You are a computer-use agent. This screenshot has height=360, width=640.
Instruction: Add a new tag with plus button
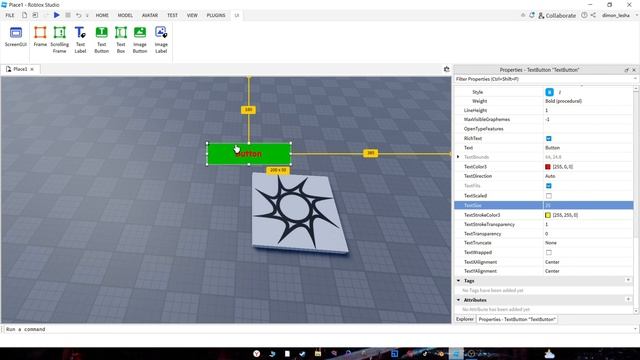[x=628, y=280]
